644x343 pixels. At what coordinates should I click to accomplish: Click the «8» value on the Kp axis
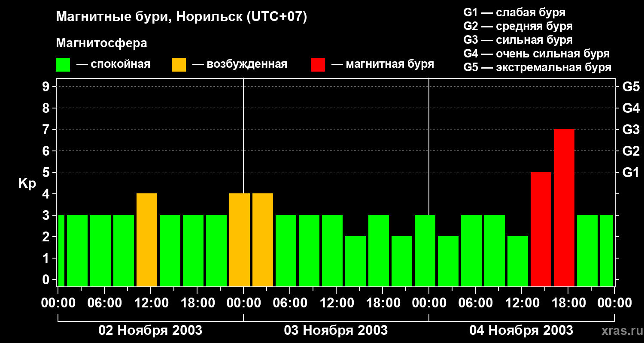(47, 108)
